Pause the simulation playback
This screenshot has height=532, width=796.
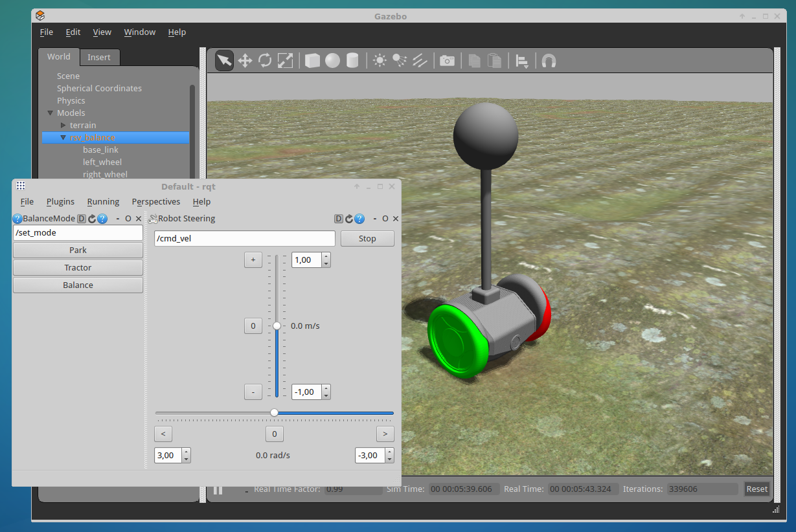(x=218, y=489)
